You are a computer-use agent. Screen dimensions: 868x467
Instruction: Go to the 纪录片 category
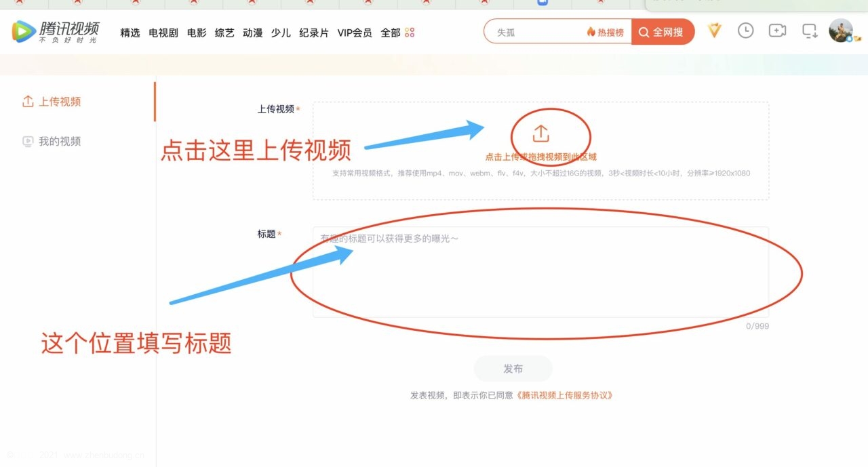[314, 33]
